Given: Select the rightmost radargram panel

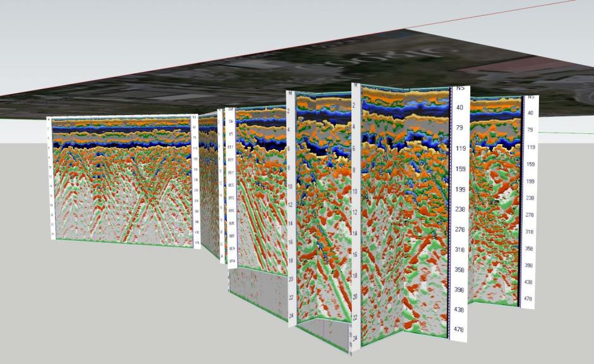Looking at the screenshot, I should 496,200.
